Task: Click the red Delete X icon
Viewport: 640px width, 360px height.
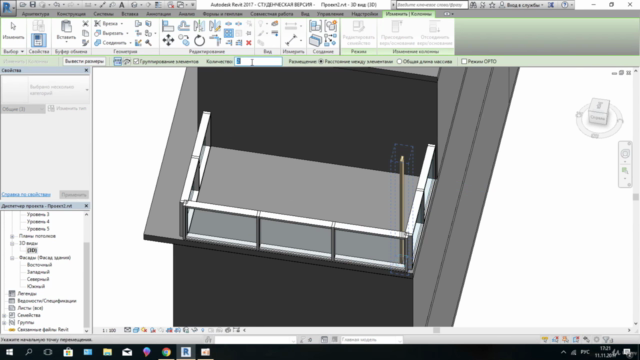Action: point(249,42)
